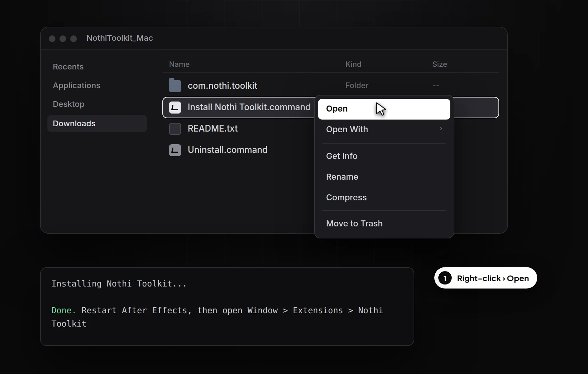This screenshot has width=588, height=374.
Task: Click the green 'Done.' terminal text
Action: pyautogui.click(x=63, y=311)
